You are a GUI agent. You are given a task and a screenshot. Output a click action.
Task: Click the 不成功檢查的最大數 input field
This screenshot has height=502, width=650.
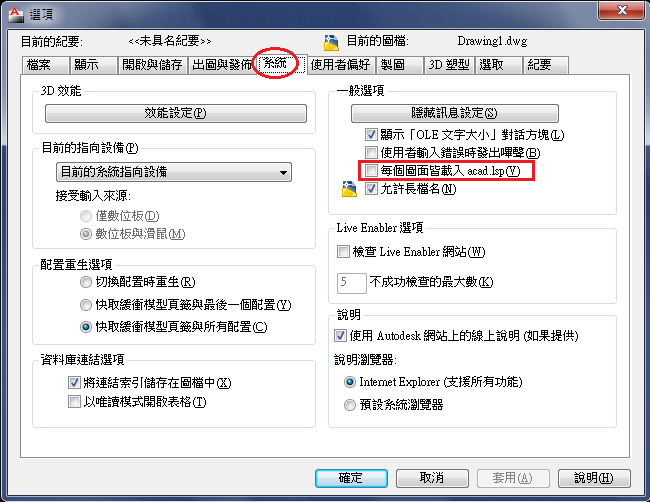pos(352,283)
